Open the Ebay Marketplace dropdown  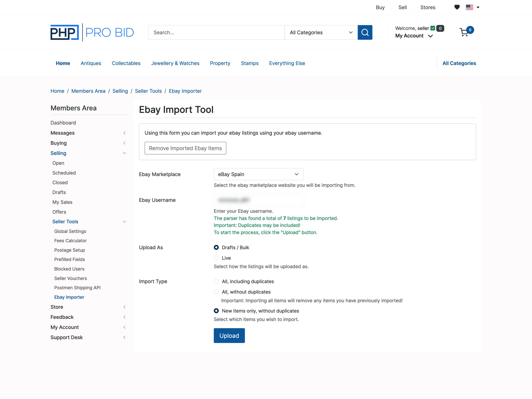259,174
